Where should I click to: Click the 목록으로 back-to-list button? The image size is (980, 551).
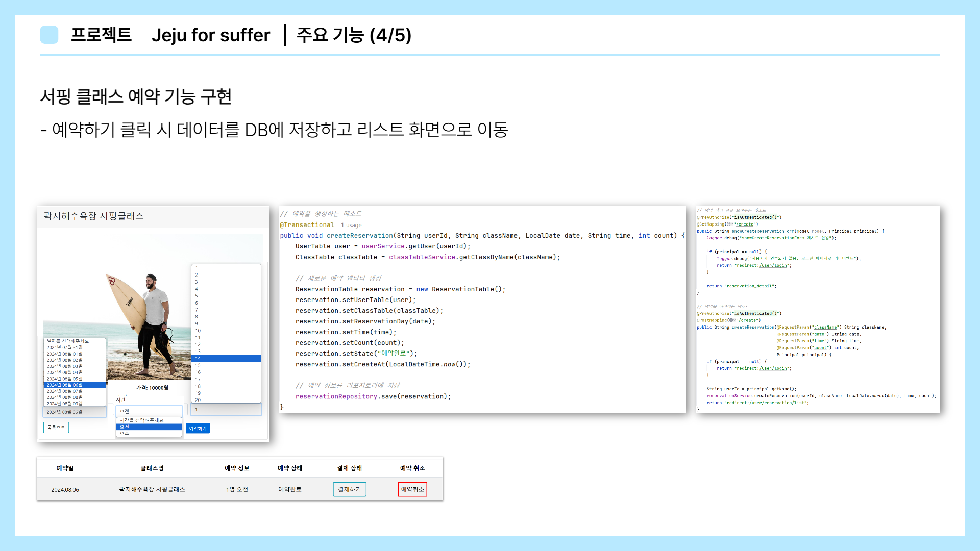click(x=56, y=428)
